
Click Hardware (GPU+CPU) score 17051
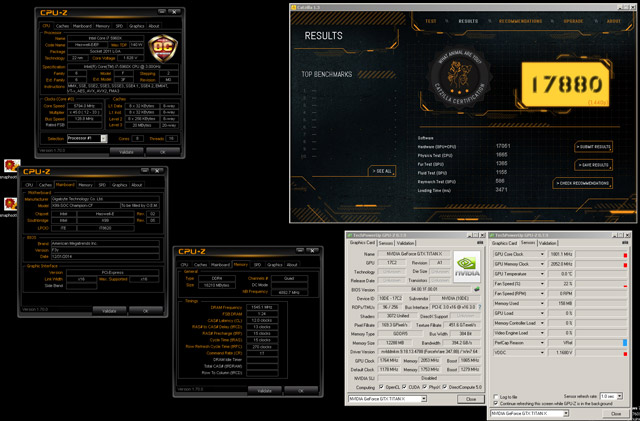click(x=502, y=146)
